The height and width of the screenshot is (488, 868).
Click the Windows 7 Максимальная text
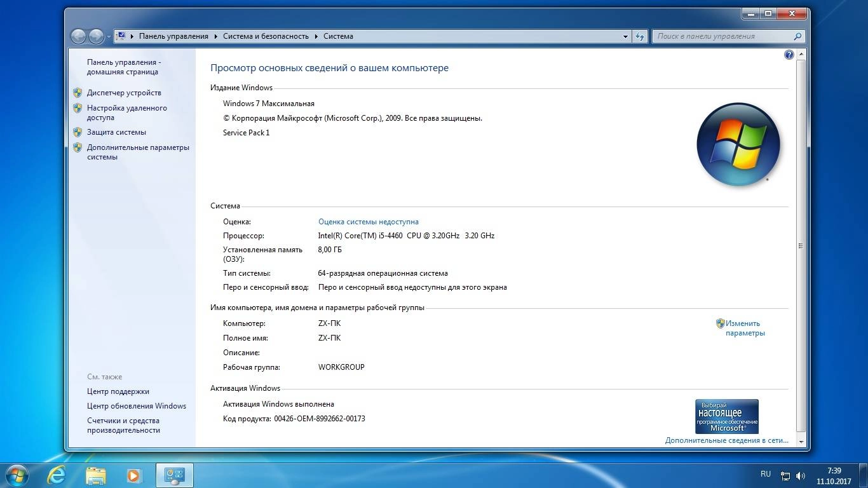[269, 104]
